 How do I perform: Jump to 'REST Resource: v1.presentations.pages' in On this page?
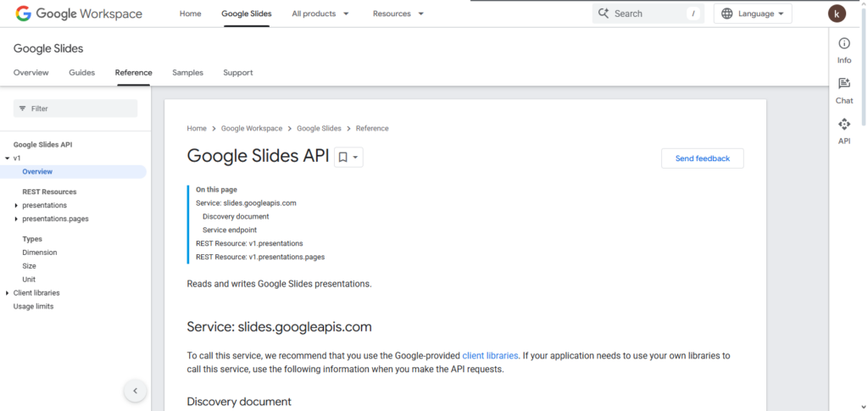point(260,258)
